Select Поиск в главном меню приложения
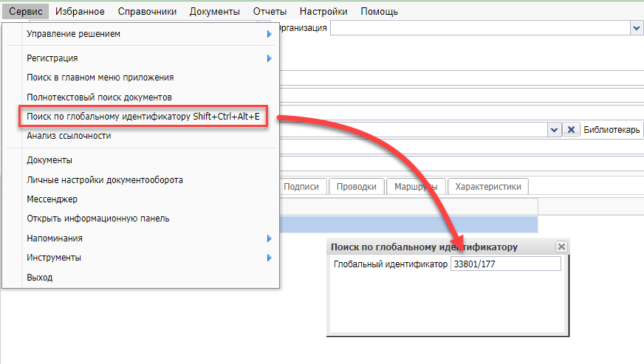This screenshot has height=364, width=644. click(100, 78)
